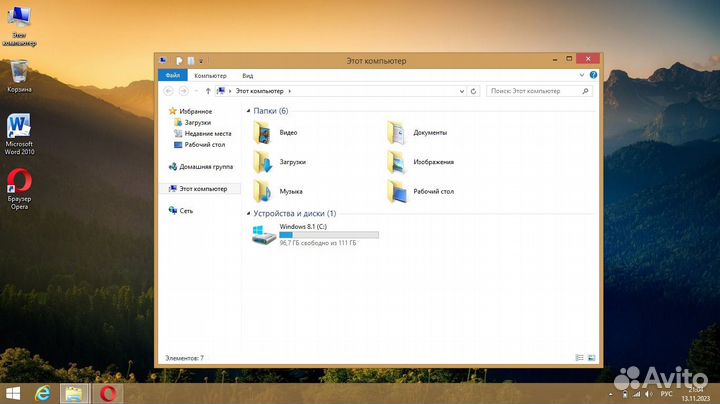Open the Изображения folder
Screen dimensions: 720x404
point(397,161)
